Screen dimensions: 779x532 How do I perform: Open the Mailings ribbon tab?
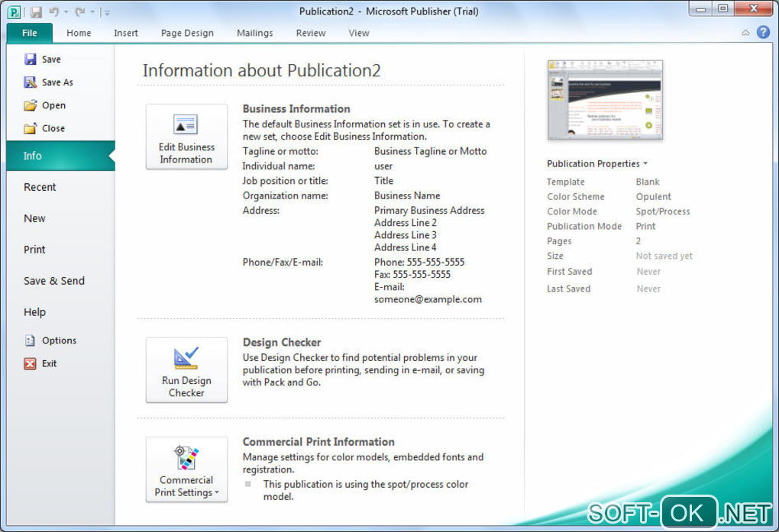(x=254, y=33)
